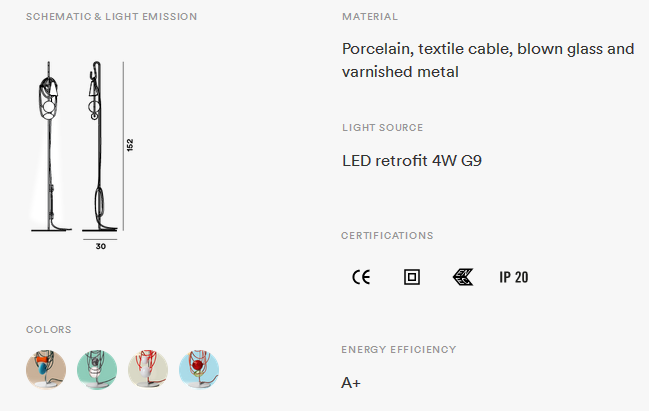Click the CE certification mark icon

point(361,277)
